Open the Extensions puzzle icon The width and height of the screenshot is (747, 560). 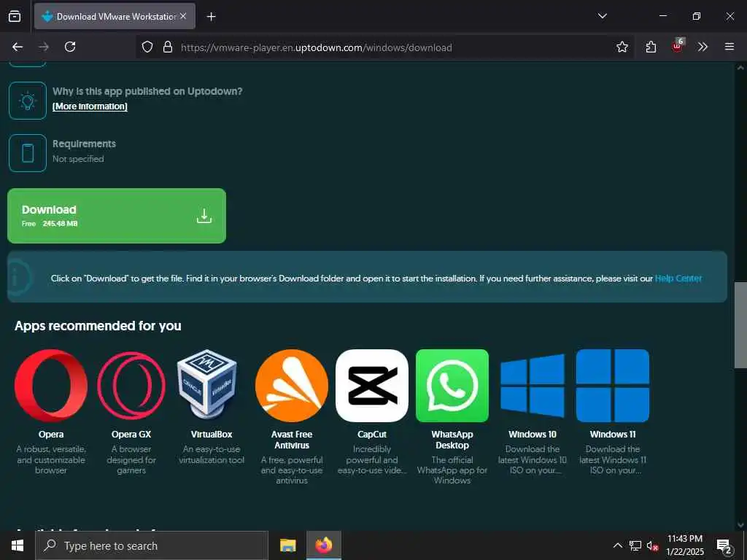(x=651, y=47)
